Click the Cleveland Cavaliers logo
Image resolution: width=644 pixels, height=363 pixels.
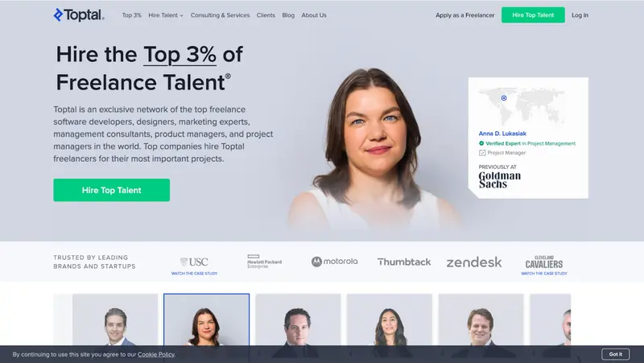tap(544, 262)
